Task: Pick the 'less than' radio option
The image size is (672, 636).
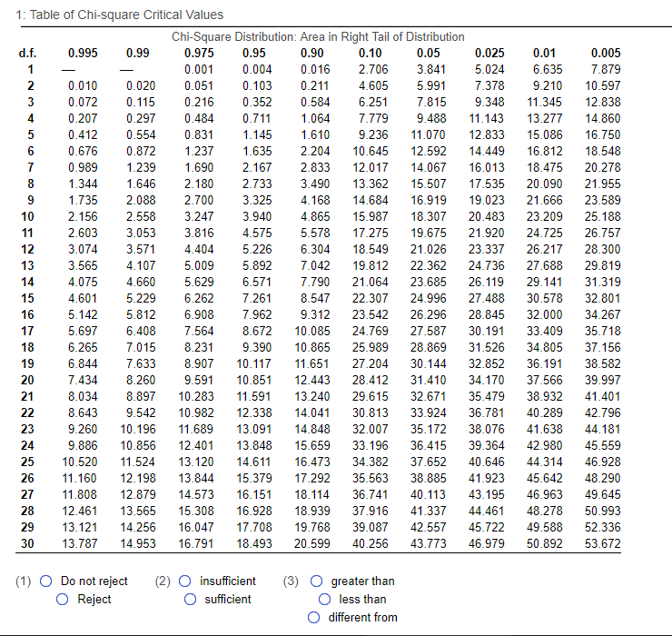Action: click(x=324, y=599)
